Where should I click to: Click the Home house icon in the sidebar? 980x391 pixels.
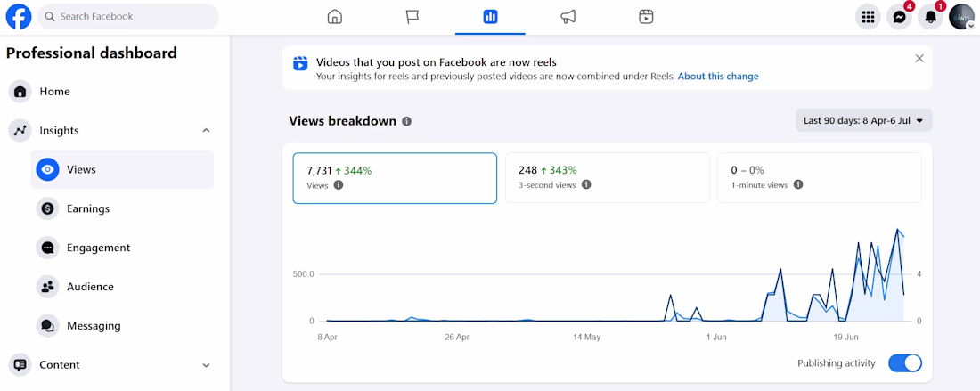pos(20,92)
